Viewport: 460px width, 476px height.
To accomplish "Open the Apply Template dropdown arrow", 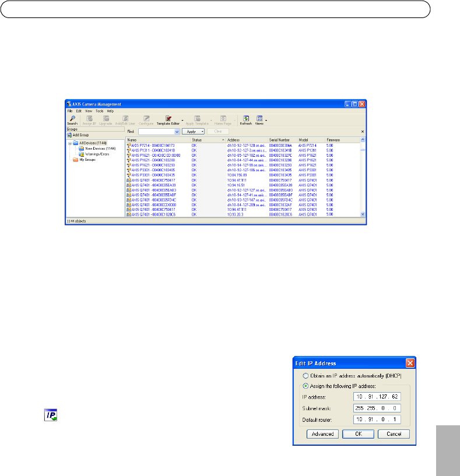I will coord(211,121).
